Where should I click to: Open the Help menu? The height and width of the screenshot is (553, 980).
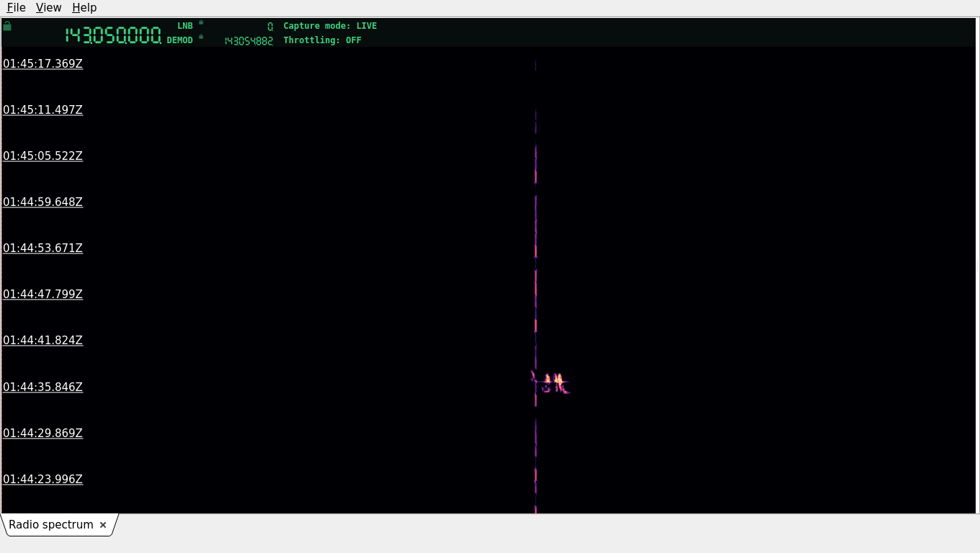(84, 7)
